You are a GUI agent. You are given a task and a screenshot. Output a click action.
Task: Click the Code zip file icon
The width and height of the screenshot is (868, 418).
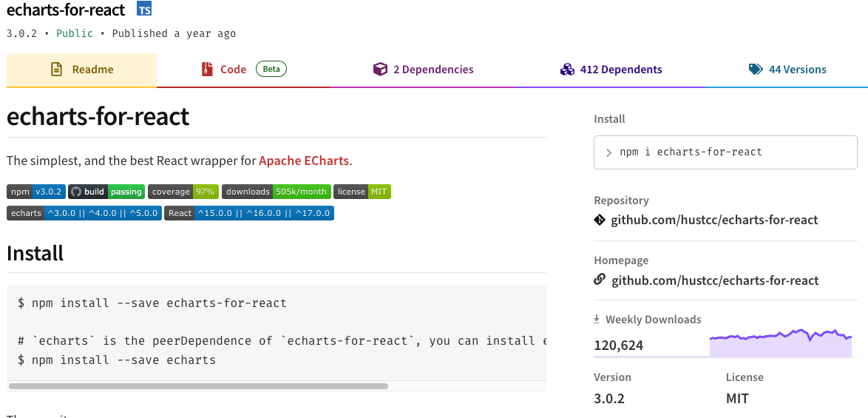(x=207, y=70)
